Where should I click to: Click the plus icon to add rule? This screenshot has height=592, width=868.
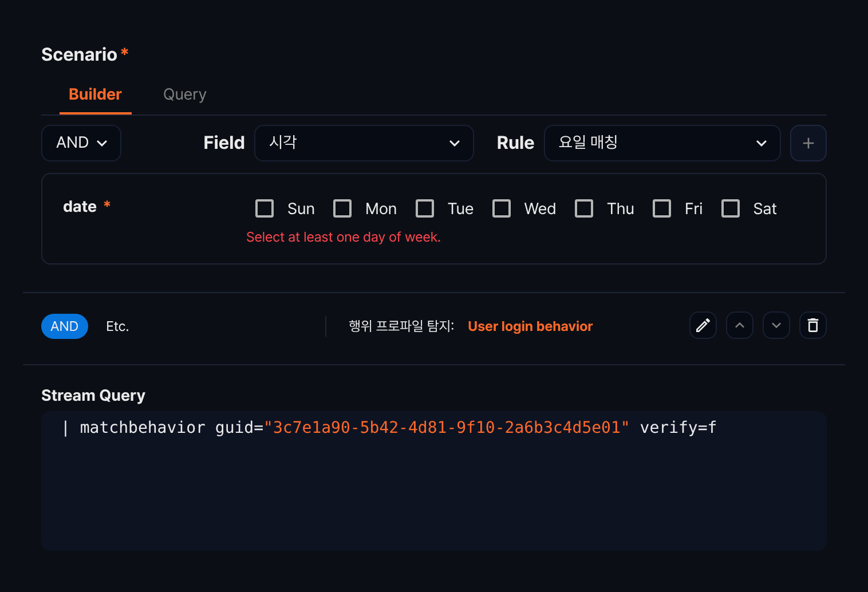pyautogui.click(x=808, y=143)
